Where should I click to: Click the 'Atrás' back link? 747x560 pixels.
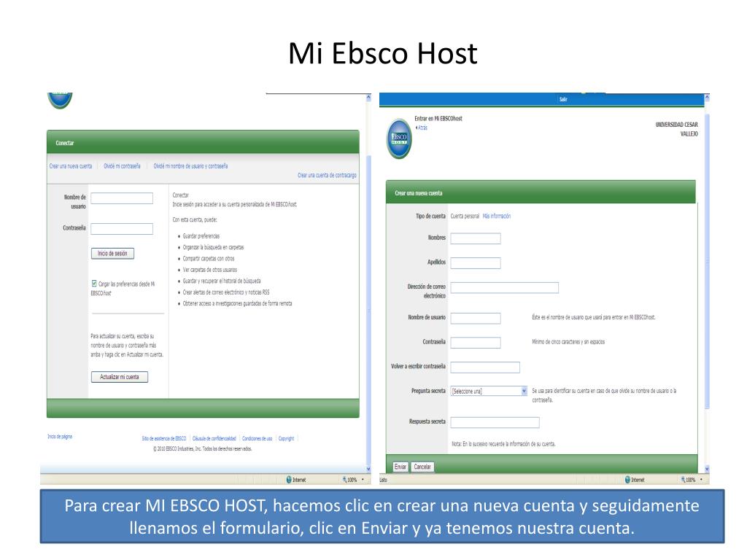(422, 128)
